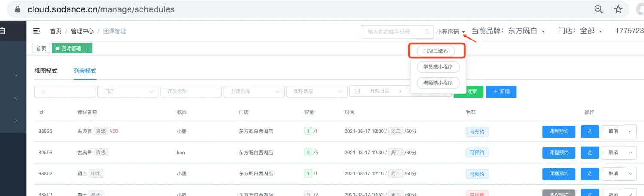The image size is (644, 196).
Task: Click 课程预约 button for course 88825
Action: click(559, 132)
